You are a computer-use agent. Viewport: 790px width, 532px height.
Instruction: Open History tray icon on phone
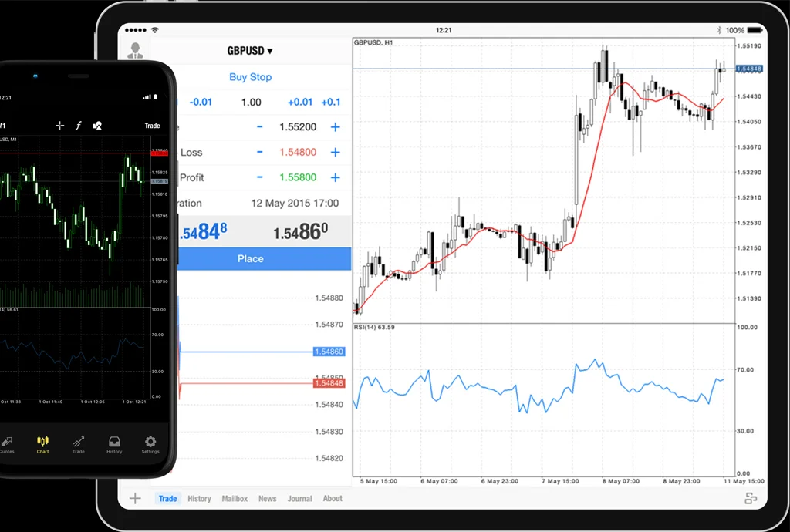[114, 443]
